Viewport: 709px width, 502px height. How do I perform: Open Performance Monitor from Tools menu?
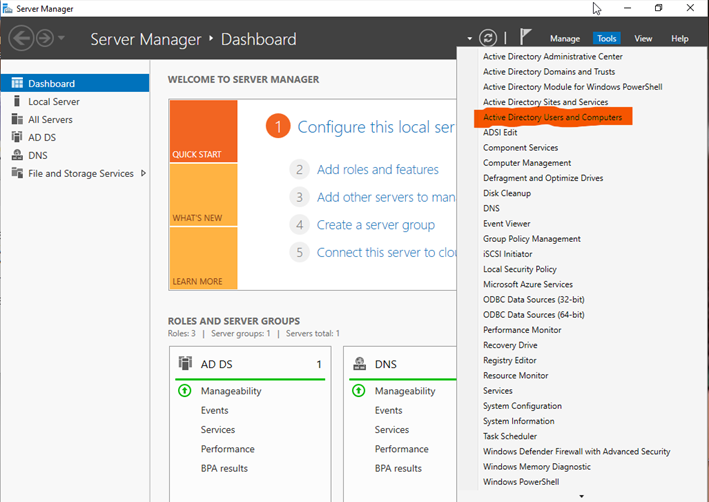click(x=522, y=330)
